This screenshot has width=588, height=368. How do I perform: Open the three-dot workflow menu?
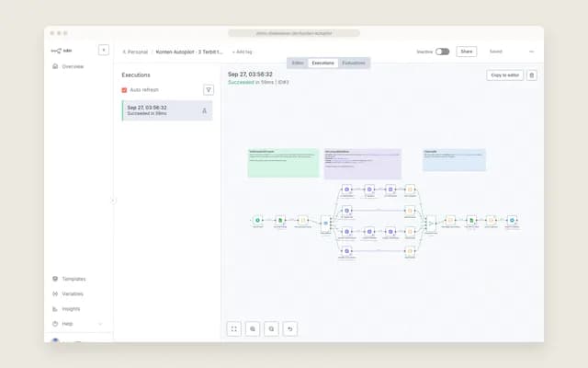point(531,52)
